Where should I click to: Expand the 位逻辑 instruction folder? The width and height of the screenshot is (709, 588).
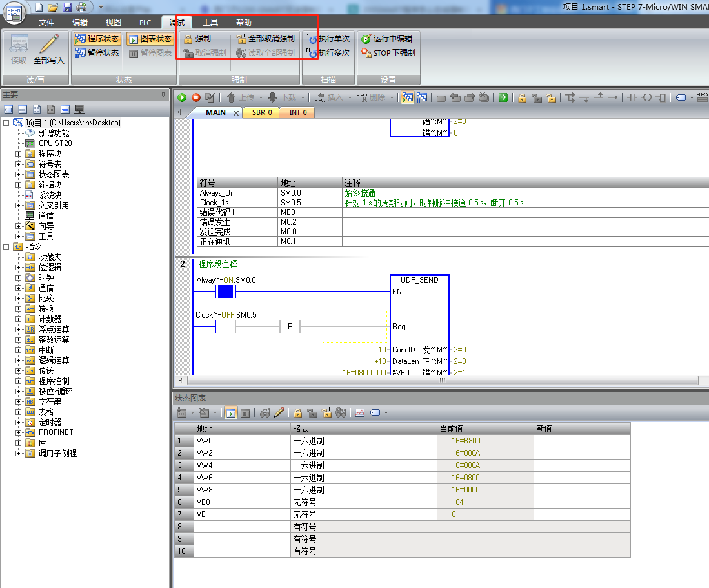19,267
